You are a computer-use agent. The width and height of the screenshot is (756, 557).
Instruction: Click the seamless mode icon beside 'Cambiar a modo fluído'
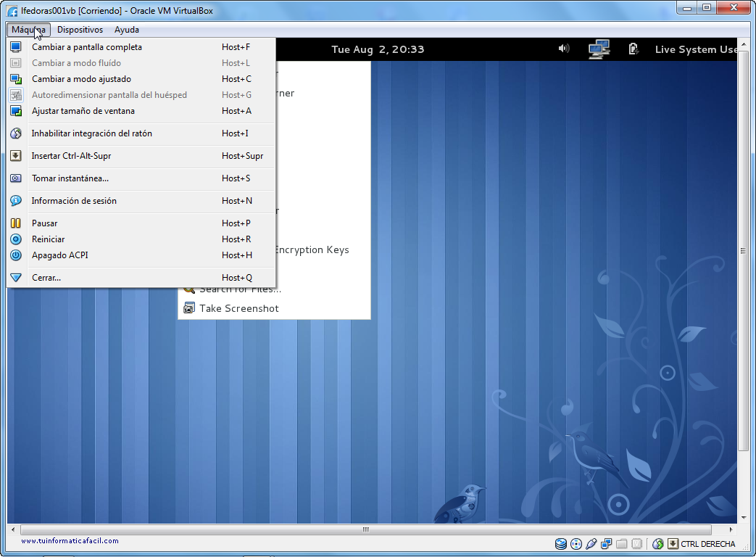16,63
